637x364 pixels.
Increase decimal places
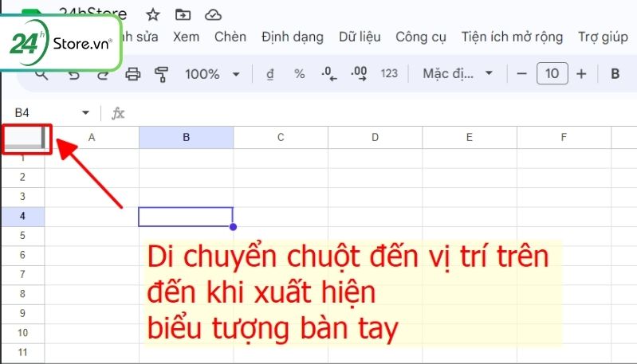tap(359, 74)
